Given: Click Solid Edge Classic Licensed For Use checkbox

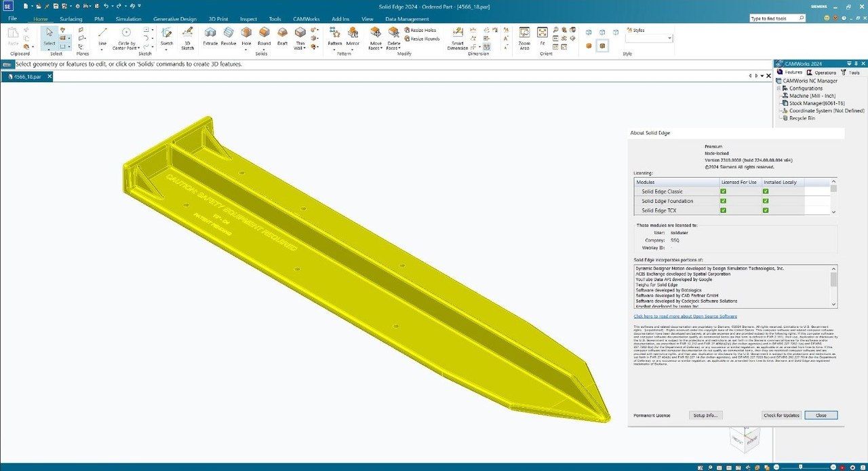Looking at the screenshot, I should pyautogui.click(x=723, y=191).
